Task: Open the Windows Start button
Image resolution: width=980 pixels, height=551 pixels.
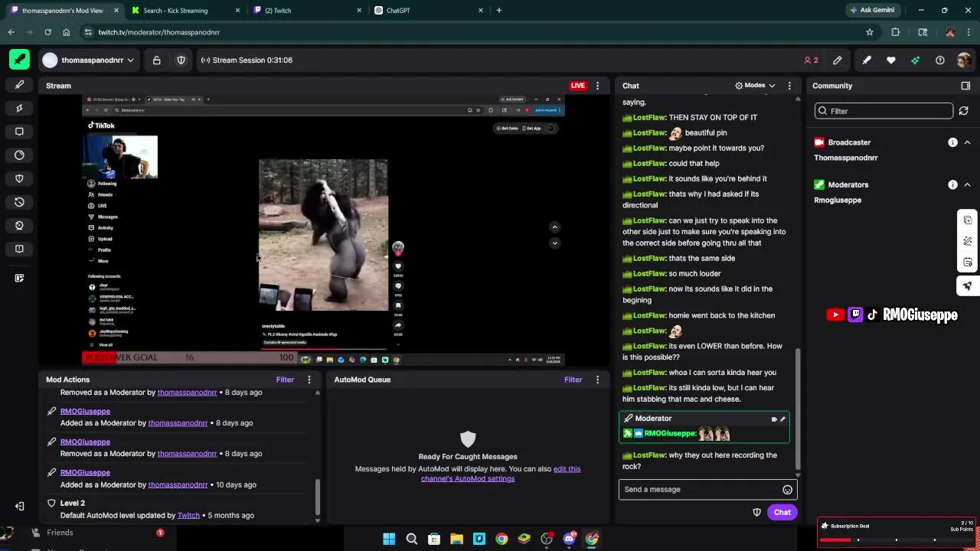Action: point(389,539)
